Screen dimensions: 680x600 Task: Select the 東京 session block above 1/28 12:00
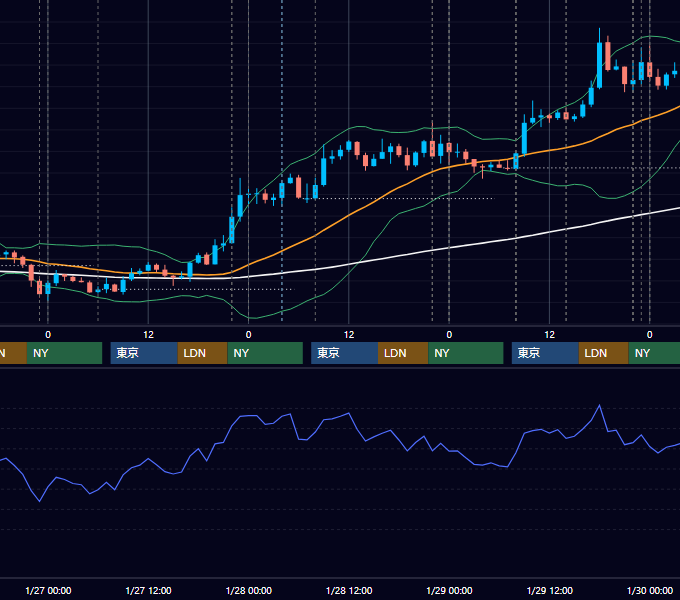(x=344, y=353)
